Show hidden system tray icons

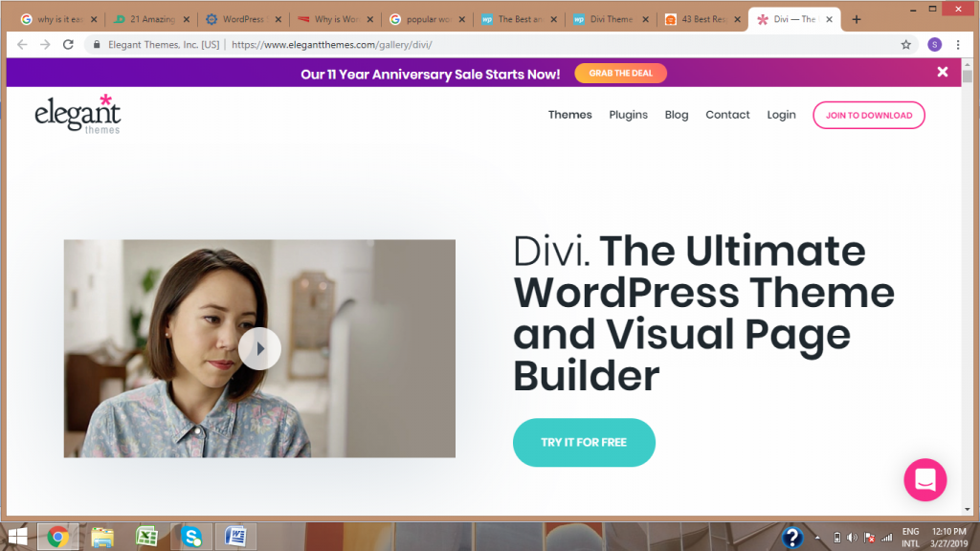coord(817,538)
